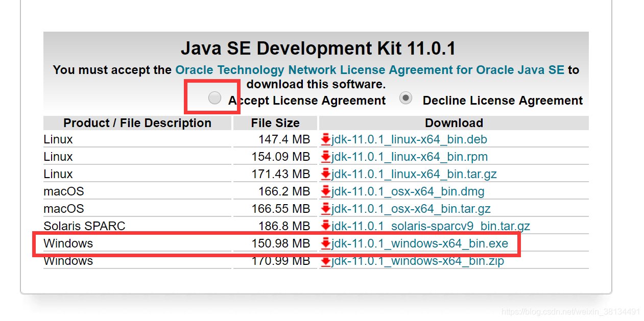The width and height of the screenshot is (644, 321).
Task: Download jdk-11.0.1_solaris-sparcv9_bin.tar.gz
Action: pyautogui.click(x=431, y=226)
